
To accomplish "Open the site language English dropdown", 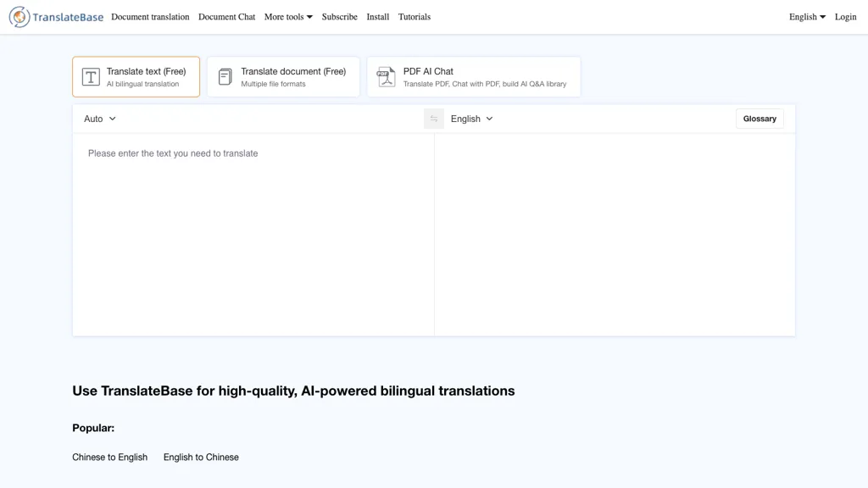I will [x=807, y=17].
